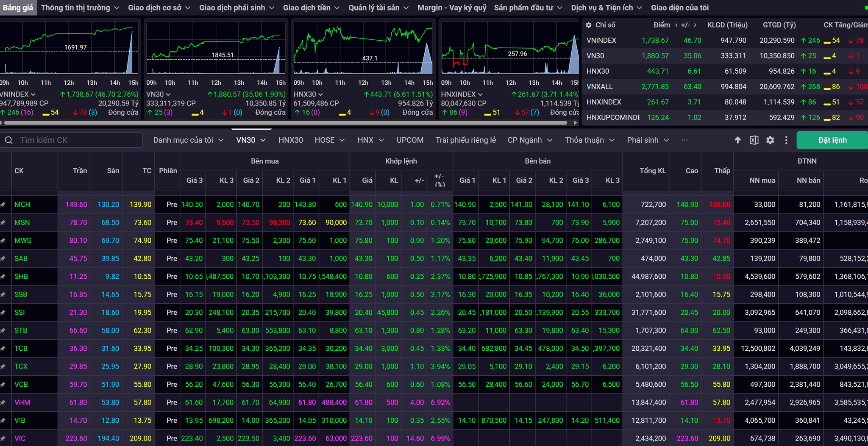Click the search magnifier icon
The height and width of the screenshot is (446, 868).
8,140
